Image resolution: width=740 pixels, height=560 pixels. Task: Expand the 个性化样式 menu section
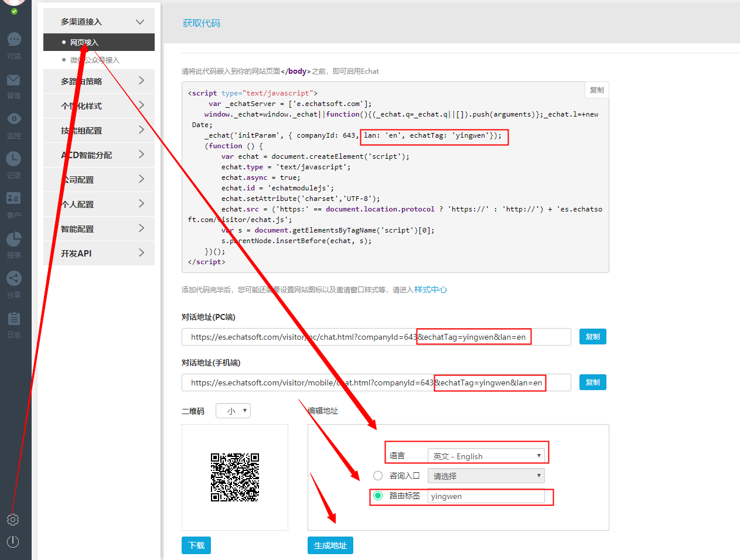click(99, 105)
